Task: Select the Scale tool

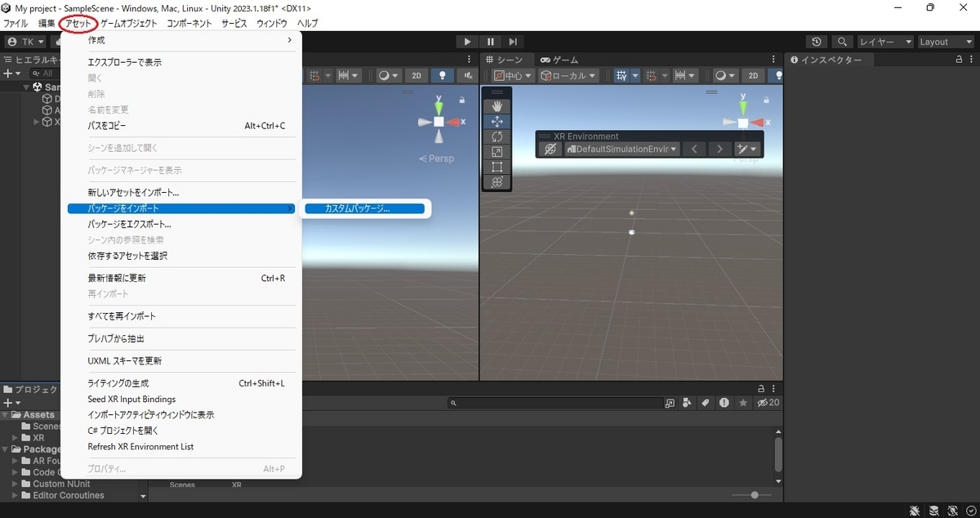Action: (497, 151)
